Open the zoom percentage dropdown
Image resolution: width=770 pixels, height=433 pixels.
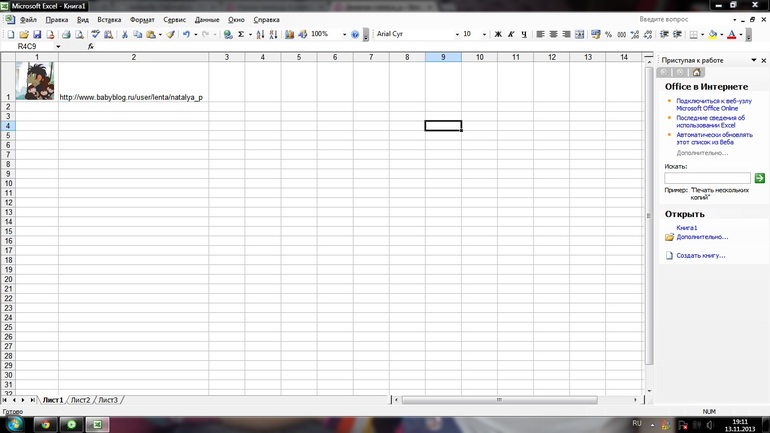pyautogui.click(x=344, y=34)
